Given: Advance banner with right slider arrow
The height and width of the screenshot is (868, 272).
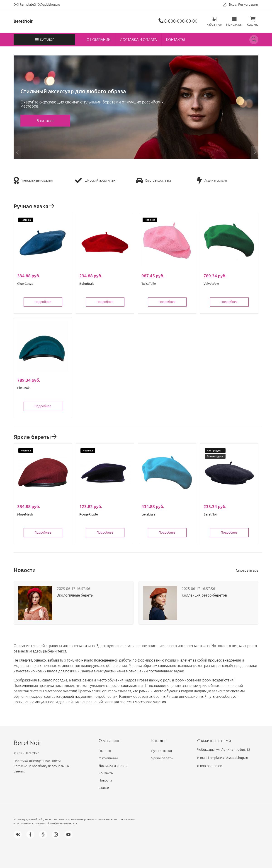Looking at the screenshot, I should click(x=255, y=152).
